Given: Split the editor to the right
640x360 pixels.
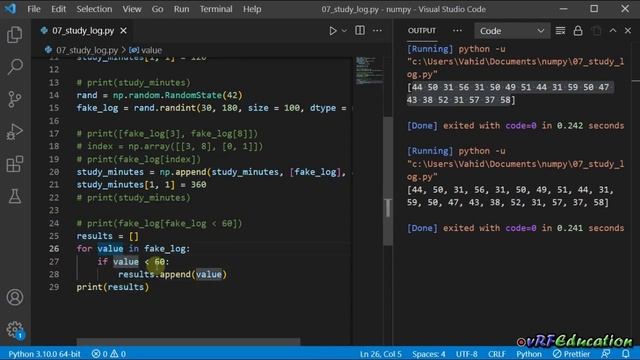Looking at the screenshot, I should click(360, 31).
